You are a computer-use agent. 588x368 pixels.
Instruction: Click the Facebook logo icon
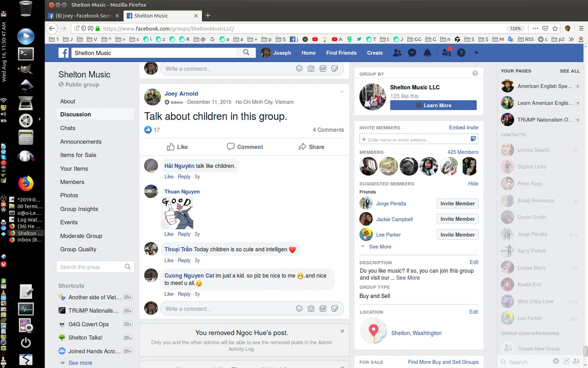click(x=63, y=53)
